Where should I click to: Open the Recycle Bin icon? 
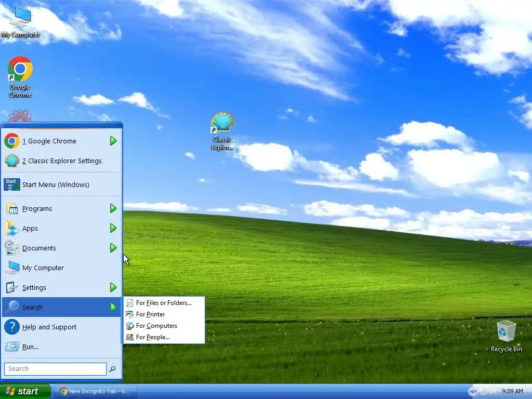coord(506,336)
